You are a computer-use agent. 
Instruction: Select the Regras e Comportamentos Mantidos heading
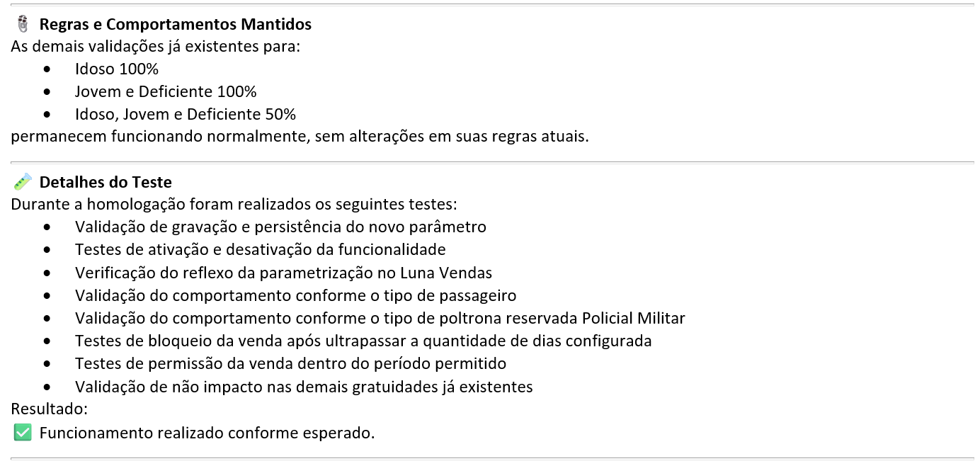176,24
